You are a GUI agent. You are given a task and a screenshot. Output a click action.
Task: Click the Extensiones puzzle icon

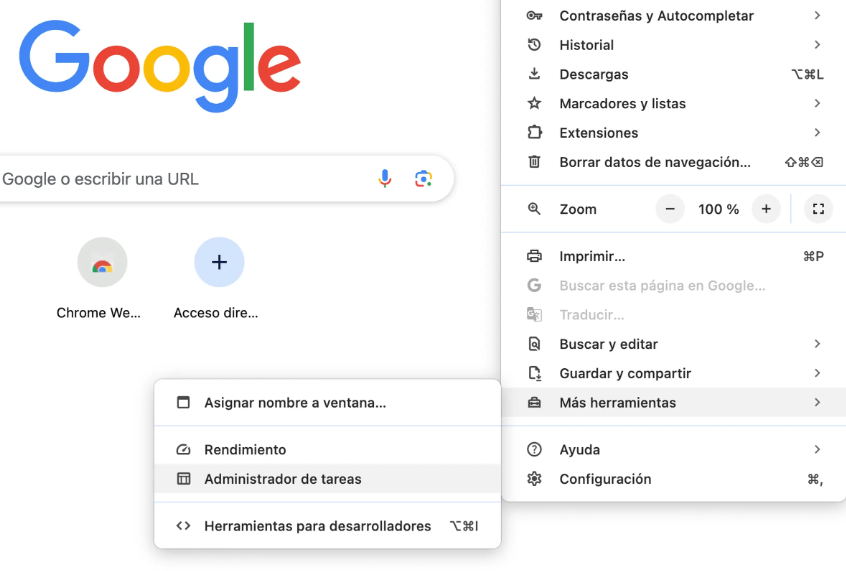click(534, 133)
